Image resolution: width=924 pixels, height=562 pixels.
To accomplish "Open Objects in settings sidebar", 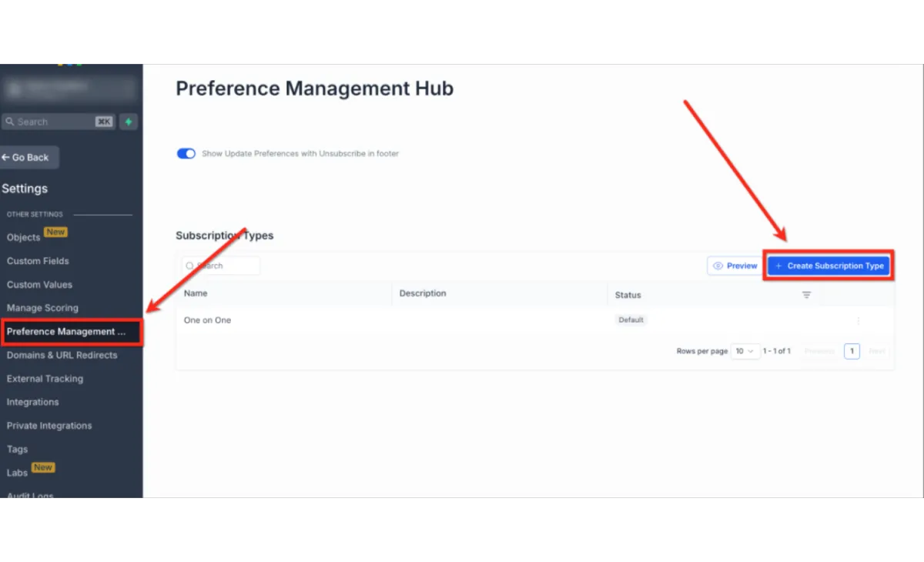I will point(23,237).
